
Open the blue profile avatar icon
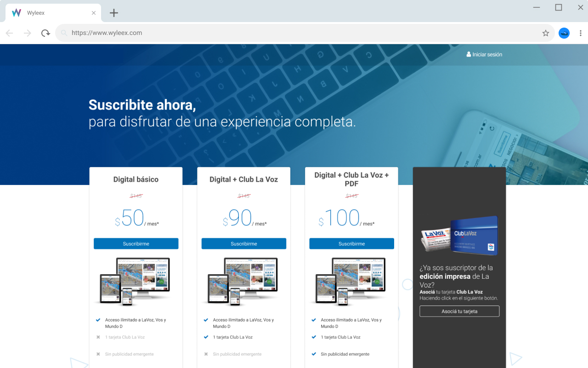564,33
